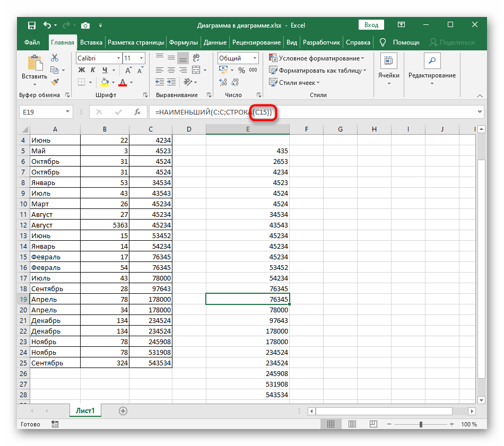Select the Format Painter brush icon
504x446 pixels.
click(x=55, y=82)
